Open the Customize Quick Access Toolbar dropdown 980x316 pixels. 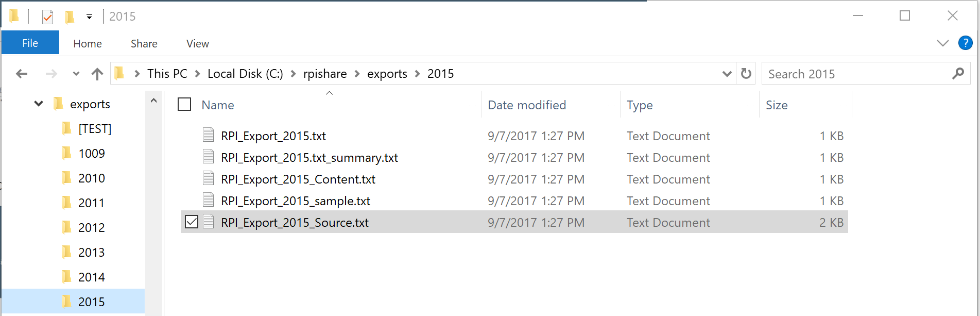pyautogui.click(x=89, y=17)
